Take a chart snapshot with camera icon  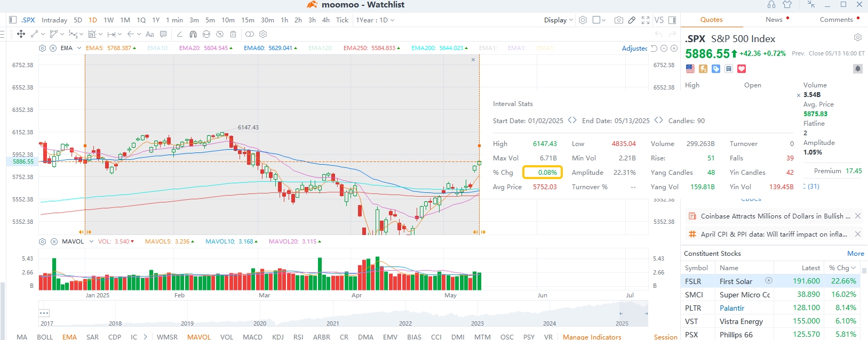pos(619,20)
